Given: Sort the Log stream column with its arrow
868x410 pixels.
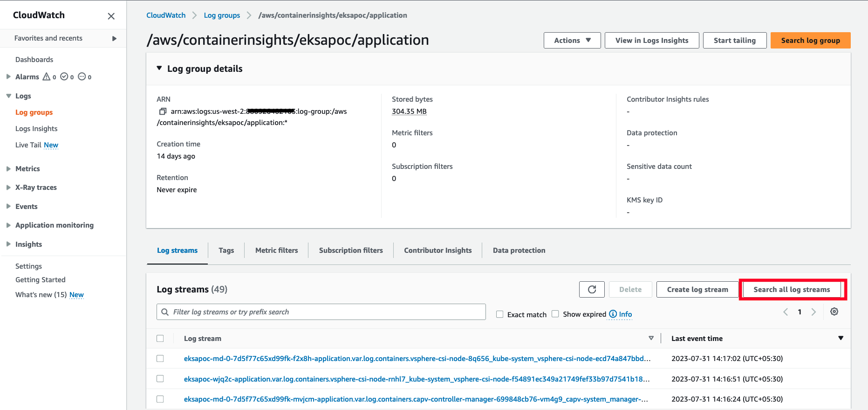Looking at the screenshot, I should (651, 338).
